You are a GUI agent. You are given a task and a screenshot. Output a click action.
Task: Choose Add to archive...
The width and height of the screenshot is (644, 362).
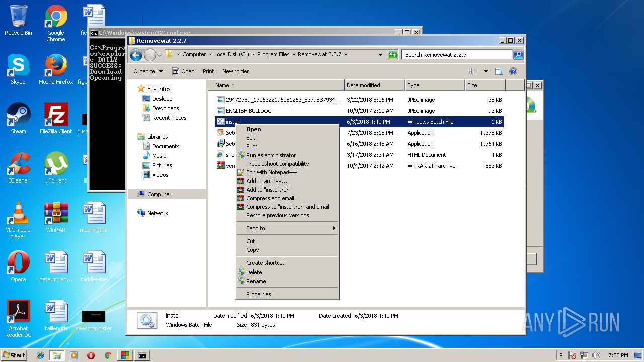[287, 181]
